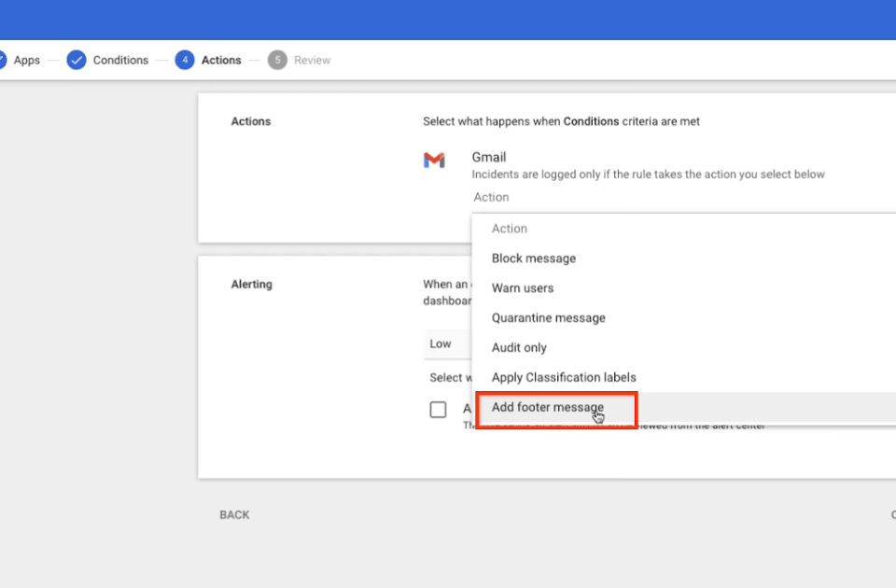Click the Action field under Gmail

coord(491,197)
